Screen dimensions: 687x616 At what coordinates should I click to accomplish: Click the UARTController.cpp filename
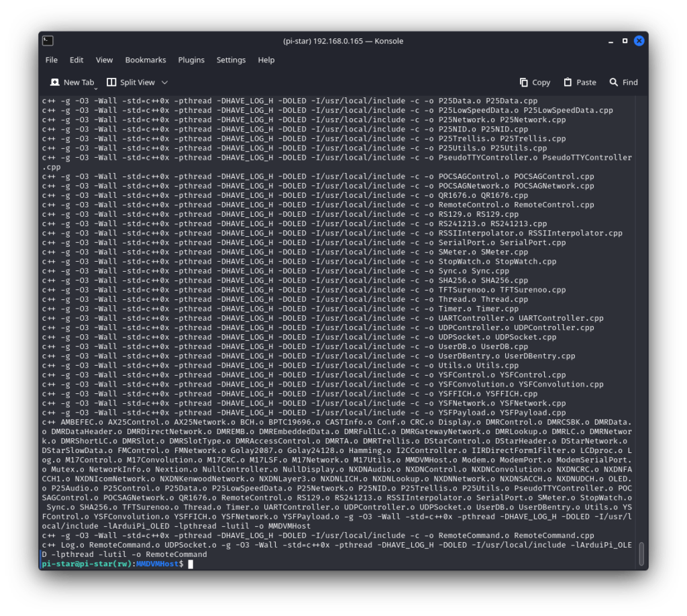tap(562, 318)
